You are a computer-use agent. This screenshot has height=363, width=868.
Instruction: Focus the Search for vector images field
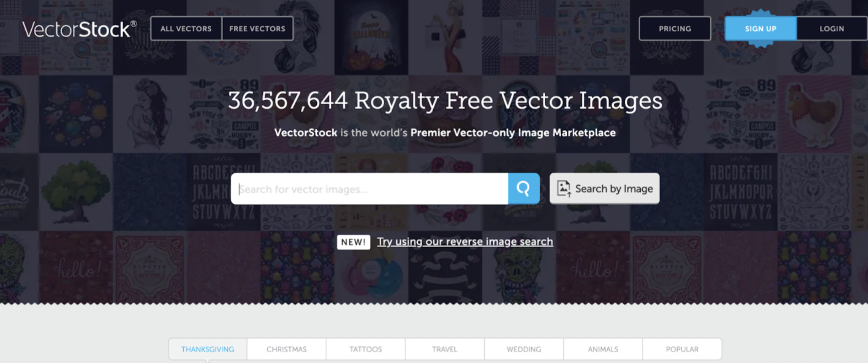[369, 188]
